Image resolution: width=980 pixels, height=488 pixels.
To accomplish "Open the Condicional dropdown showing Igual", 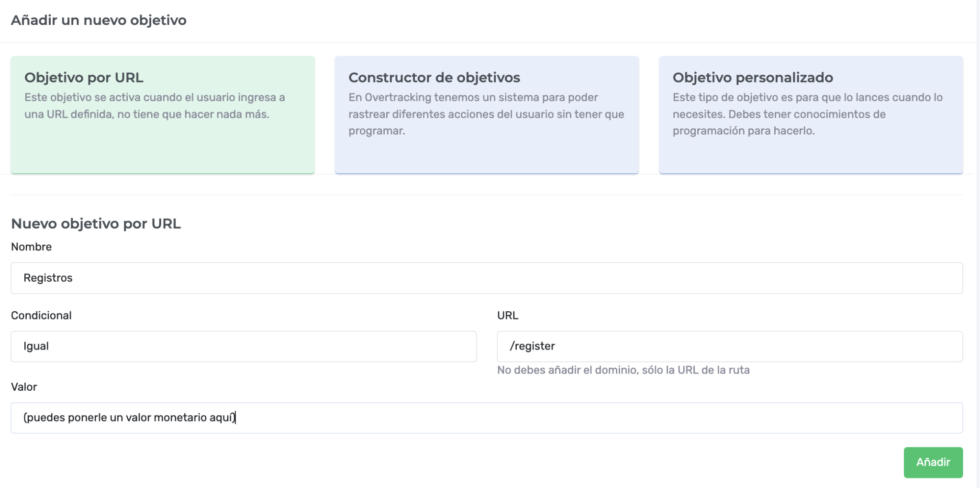I will 244,346.
